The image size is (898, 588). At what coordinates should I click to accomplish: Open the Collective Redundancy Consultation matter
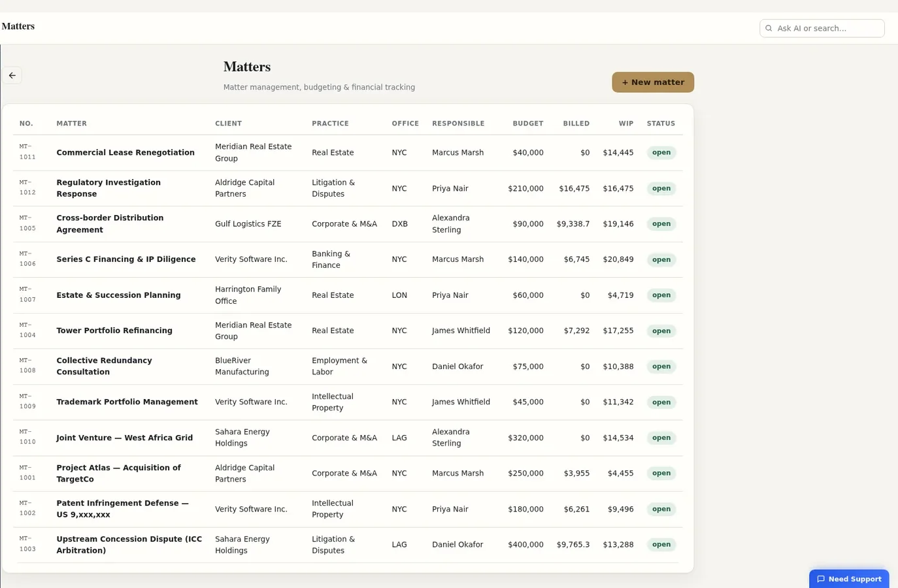point(104,367)
